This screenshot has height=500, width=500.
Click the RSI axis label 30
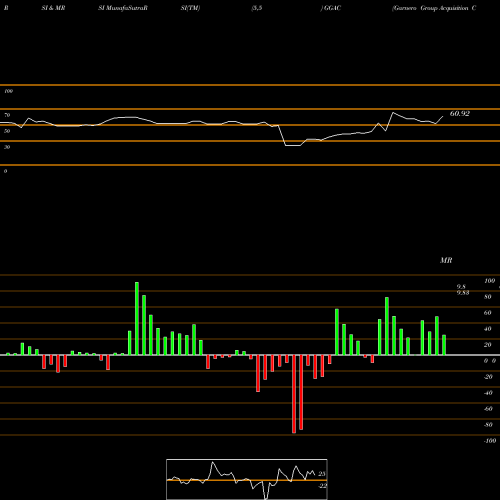point(7,147)
